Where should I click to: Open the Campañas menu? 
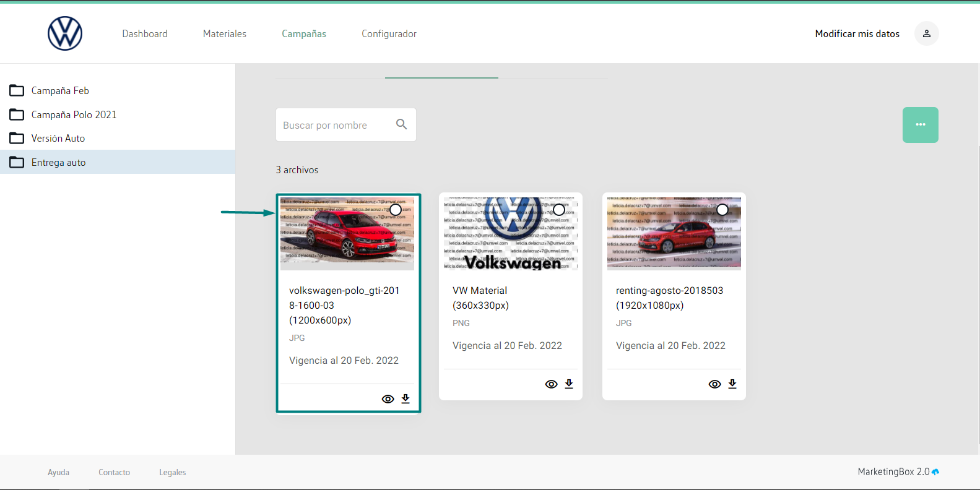pos(304,33)
